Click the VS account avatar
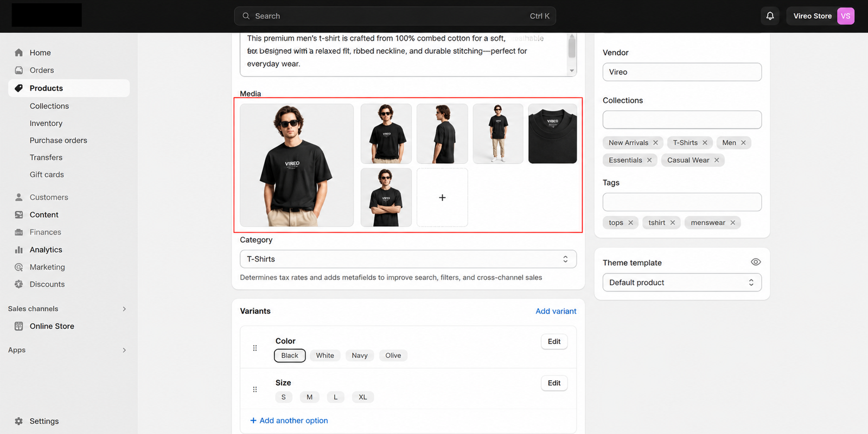 tap(846, 16)
